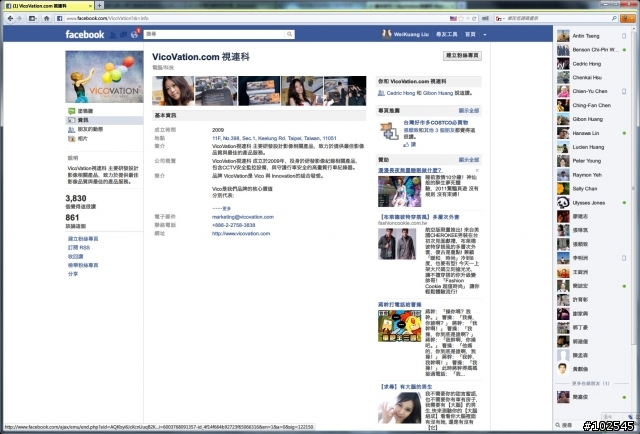Open the last photo strip thumbnail of cameraman
Image resolution: width=640 pixels, height=434 pixels.
coord(345,91)
